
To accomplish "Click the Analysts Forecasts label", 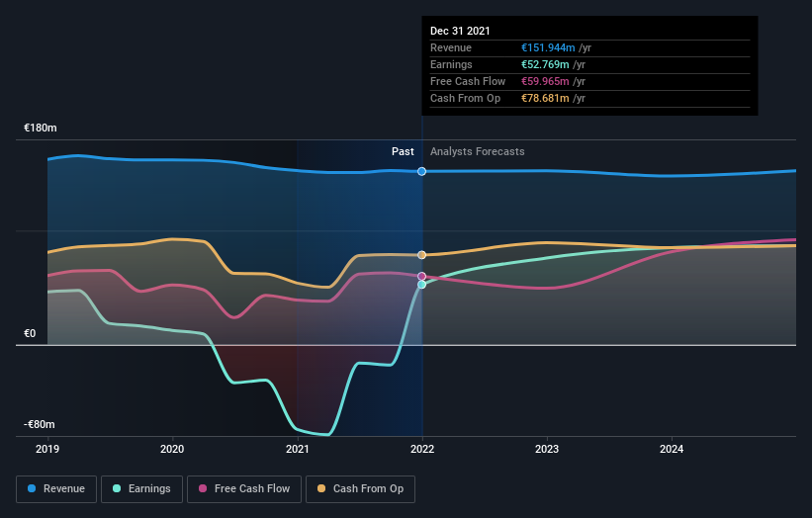I will (x=478, y=151).
